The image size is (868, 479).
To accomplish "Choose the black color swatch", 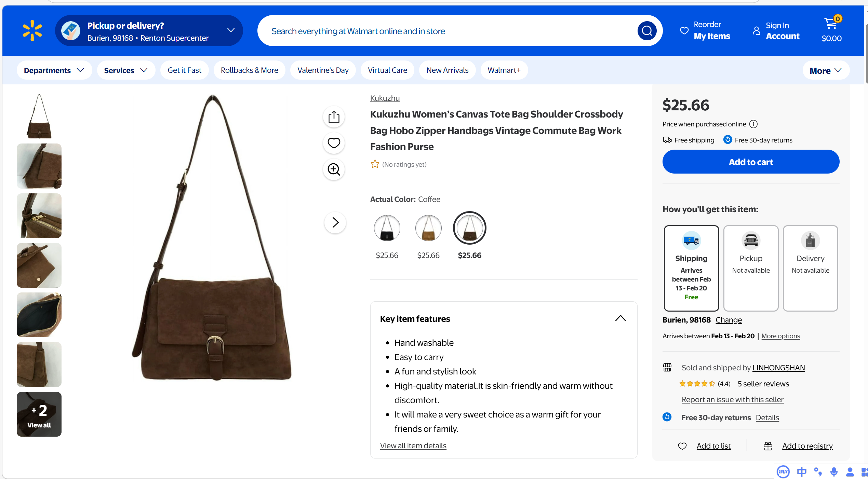I will 387,228.
